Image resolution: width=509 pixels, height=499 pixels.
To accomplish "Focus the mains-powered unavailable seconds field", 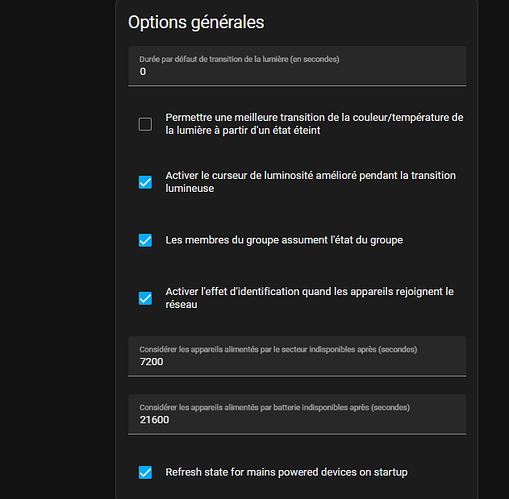I will (x=297, y=356).
